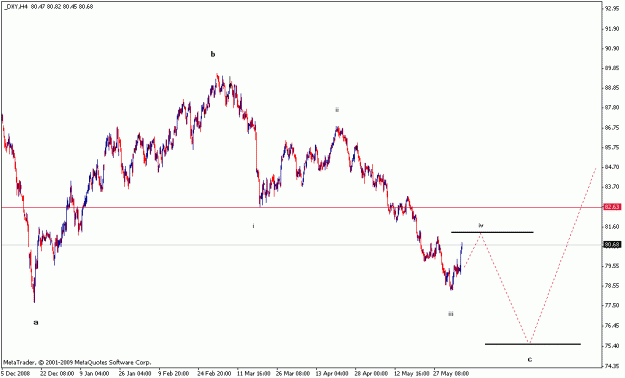
Task: Click the 85.75 price scale value
Action: pos(612,147)
